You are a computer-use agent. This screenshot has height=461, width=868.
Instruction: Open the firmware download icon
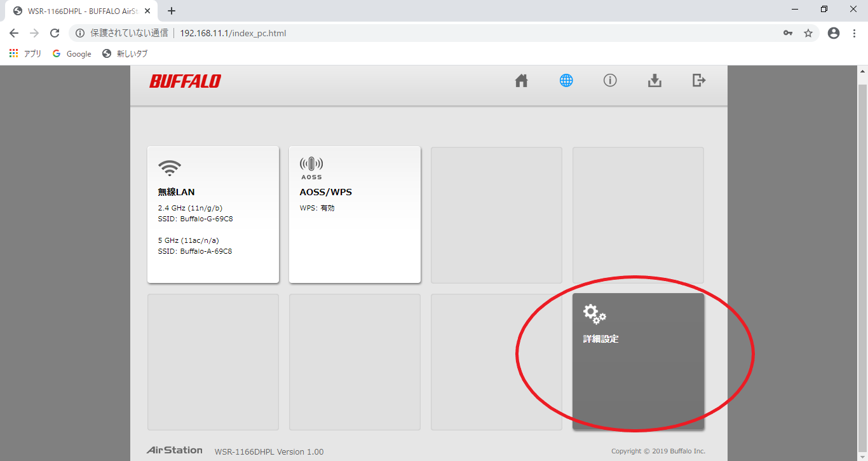pos(654,81)
